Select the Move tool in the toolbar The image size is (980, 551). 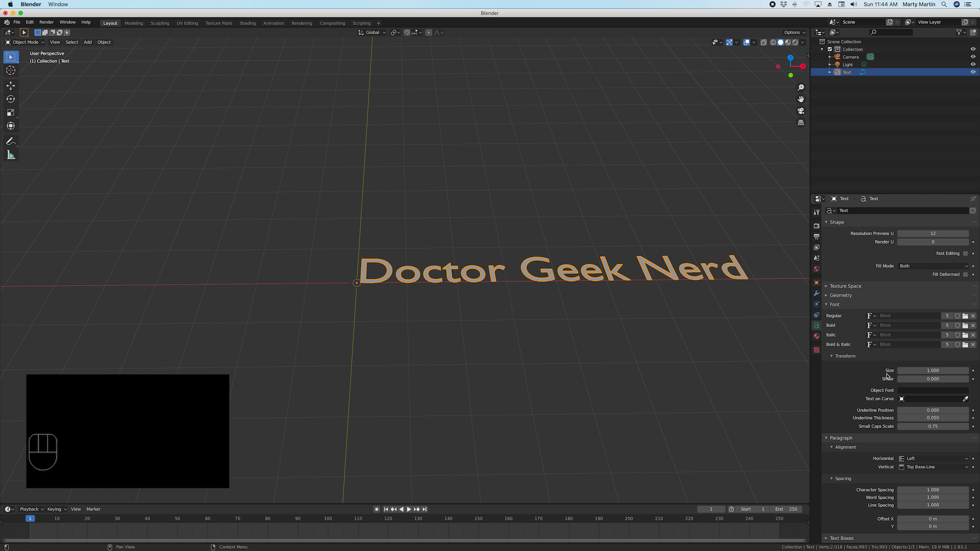click(11, 86)
